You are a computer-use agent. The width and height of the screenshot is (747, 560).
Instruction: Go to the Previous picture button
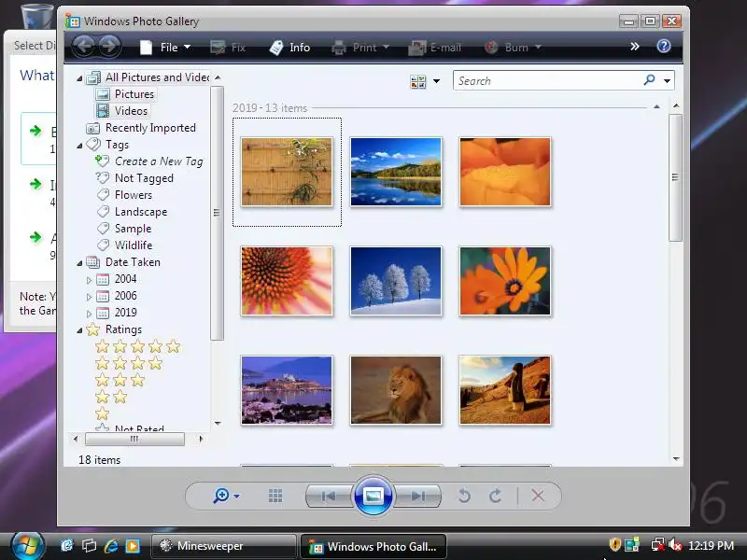(330, 496)
